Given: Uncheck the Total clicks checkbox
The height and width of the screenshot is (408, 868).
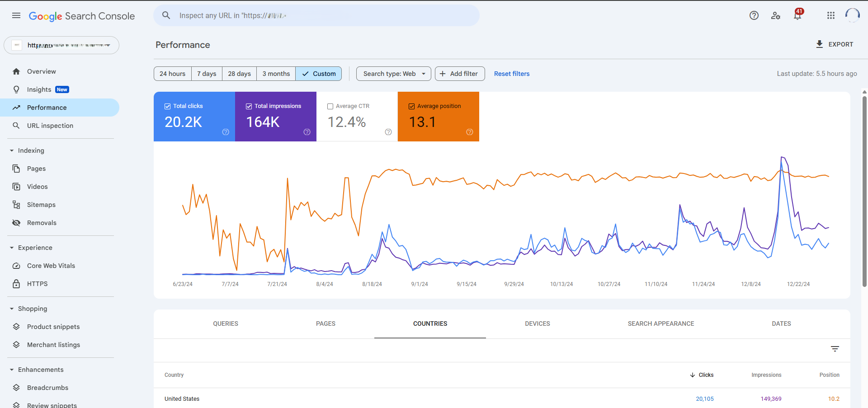Looking at the screenshot, I should tap(168, 106).
